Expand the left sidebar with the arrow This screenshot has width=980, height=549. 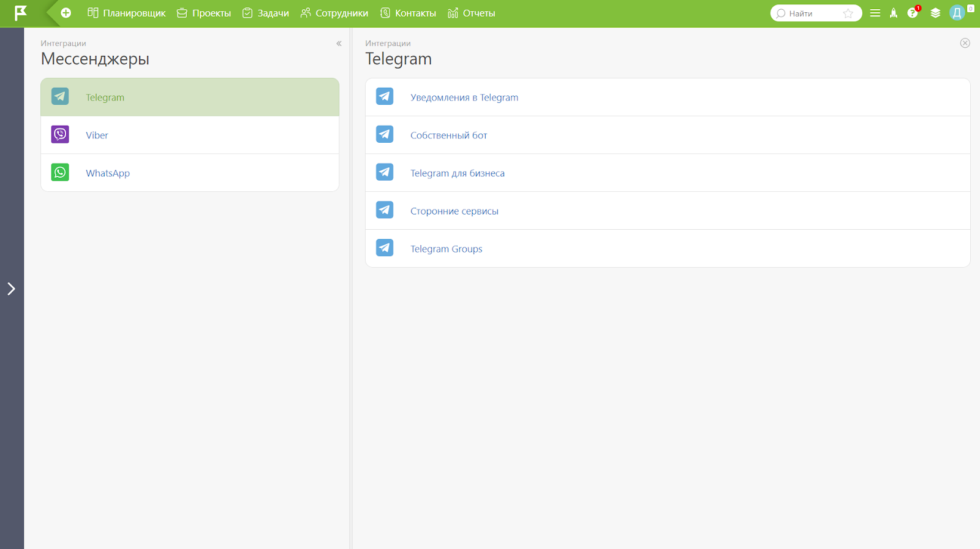click(x=11, y=289)
